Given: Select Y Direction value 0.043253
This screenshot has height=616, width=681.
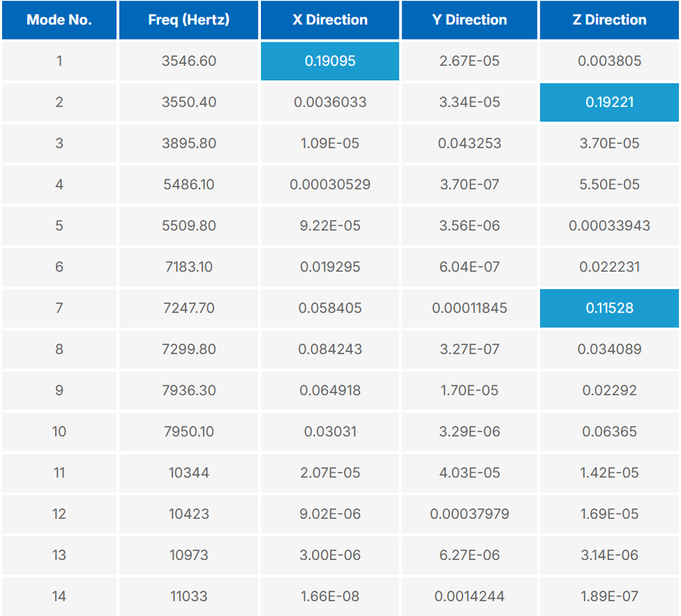Looking at the screenshot, I should point(469,143).
